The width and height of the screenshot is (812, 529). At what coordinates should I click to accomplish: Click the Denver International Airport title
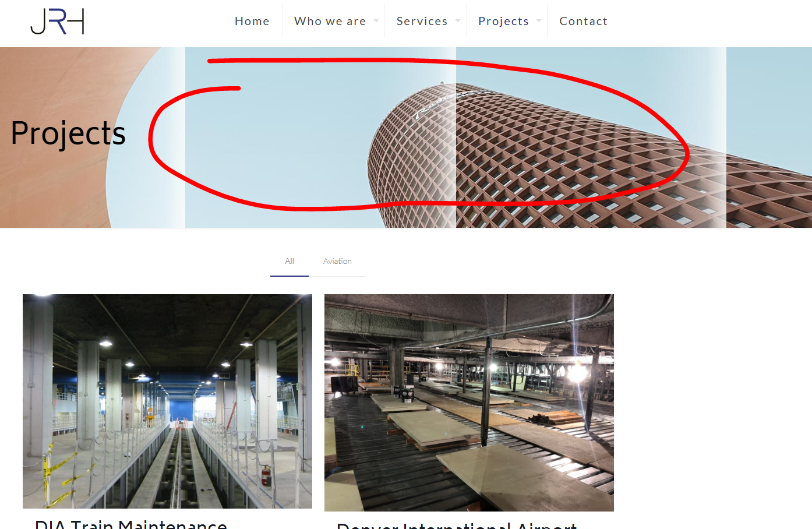click(457, 526)
